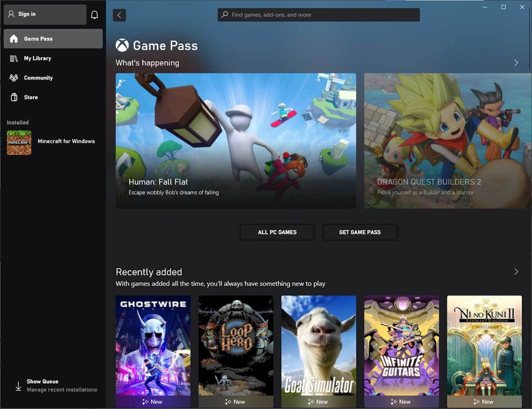The width and height of the screenshot is (532, 409).
Task: Open the Human: Fall Flat banner
Action: [x=235, y=141]
